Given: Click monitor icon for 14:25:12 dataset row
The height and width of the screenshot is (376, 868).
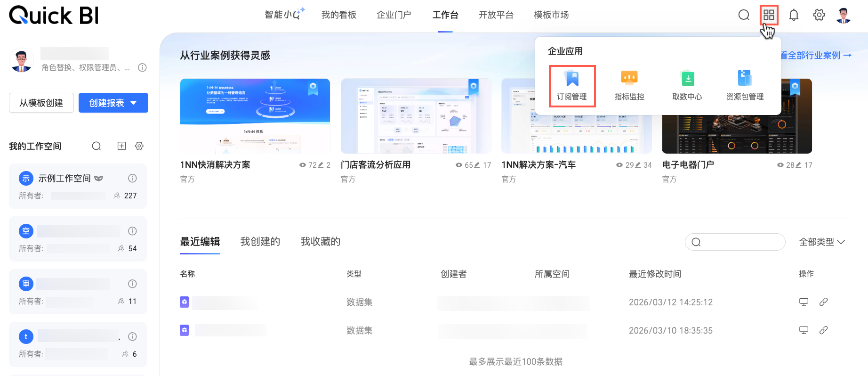Looking at the screenshot, I should (804, 302).
